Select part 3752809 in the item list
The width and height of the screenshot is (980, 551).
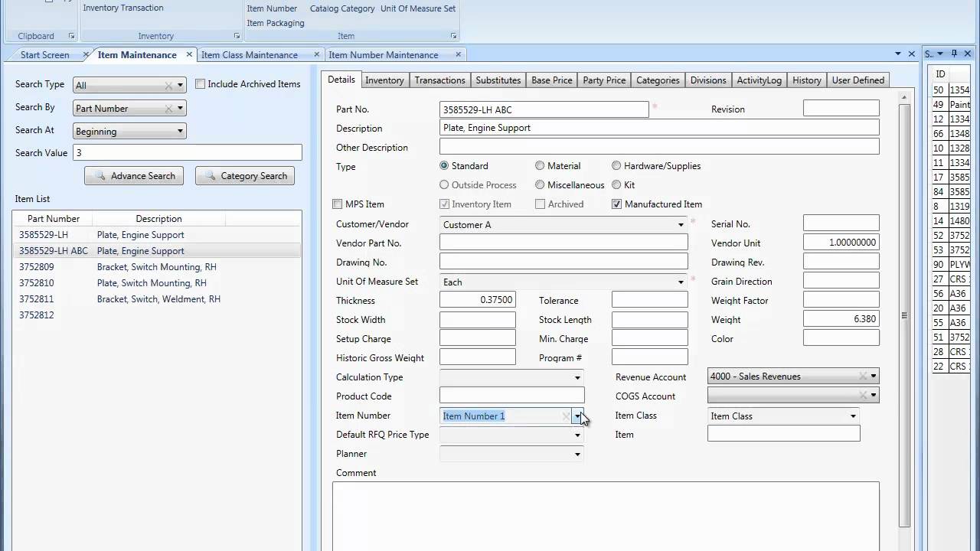click(x=156, y=267)
